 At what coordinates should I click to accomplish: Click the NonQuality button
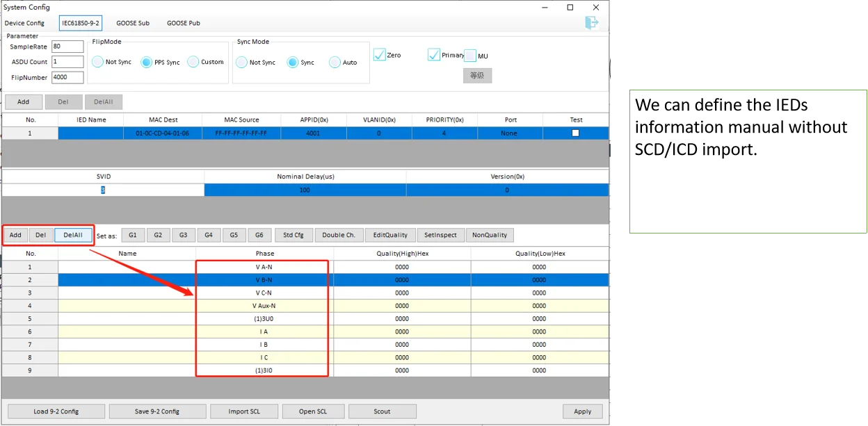click(x=490, y=235)
